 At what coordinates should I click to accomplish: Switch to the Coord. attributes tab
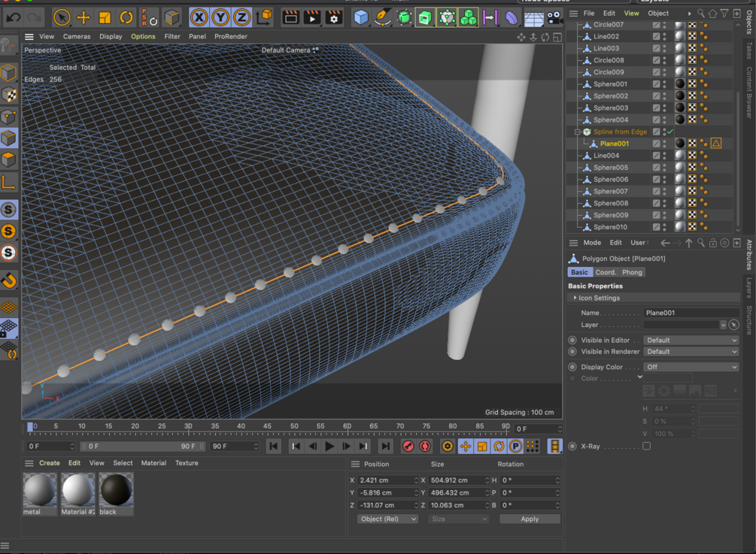coord(606,272)
